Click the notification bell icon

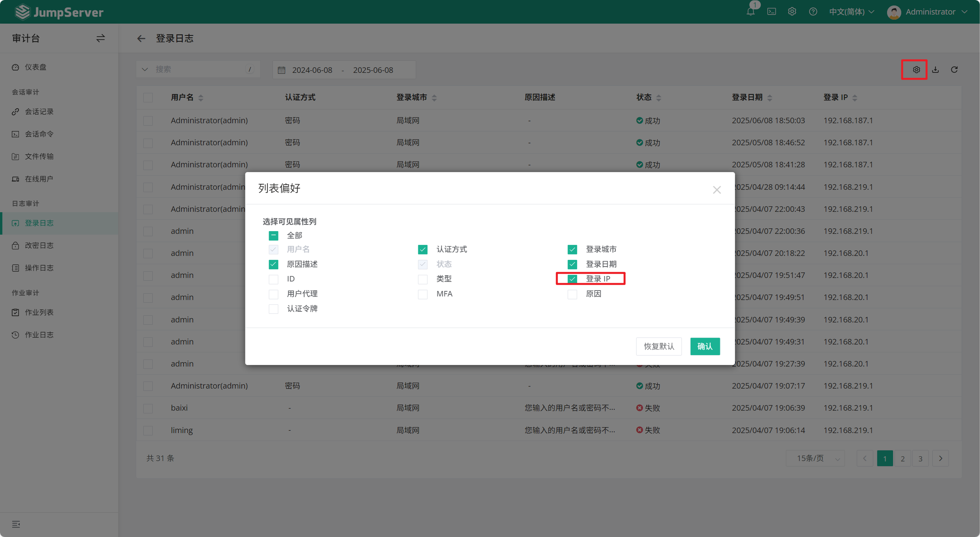tap(750, 12)
